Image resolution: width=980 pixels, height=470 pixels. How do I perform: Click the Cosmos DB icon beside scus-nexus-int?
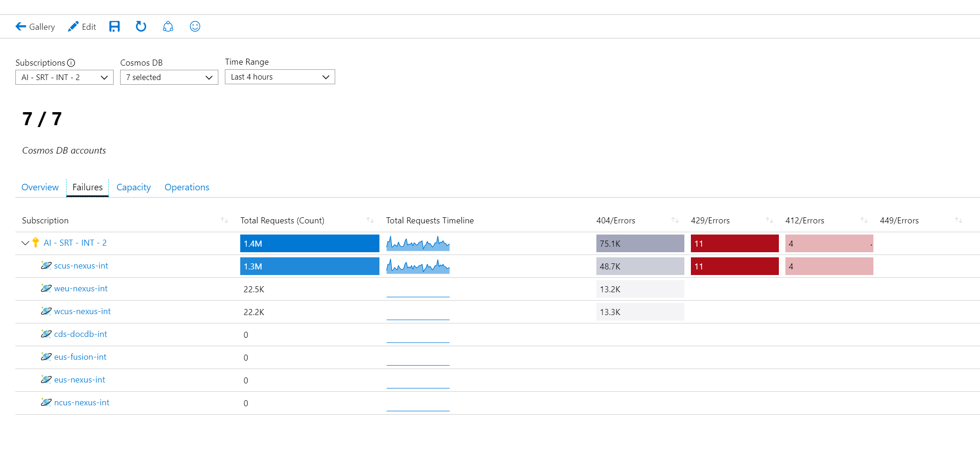click(46, 265)
